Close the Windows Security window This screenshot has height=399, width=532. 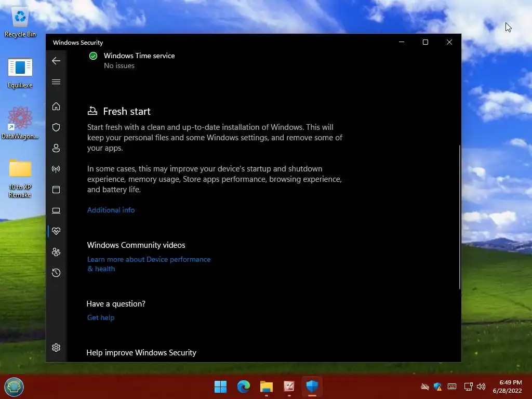[449, 42]
